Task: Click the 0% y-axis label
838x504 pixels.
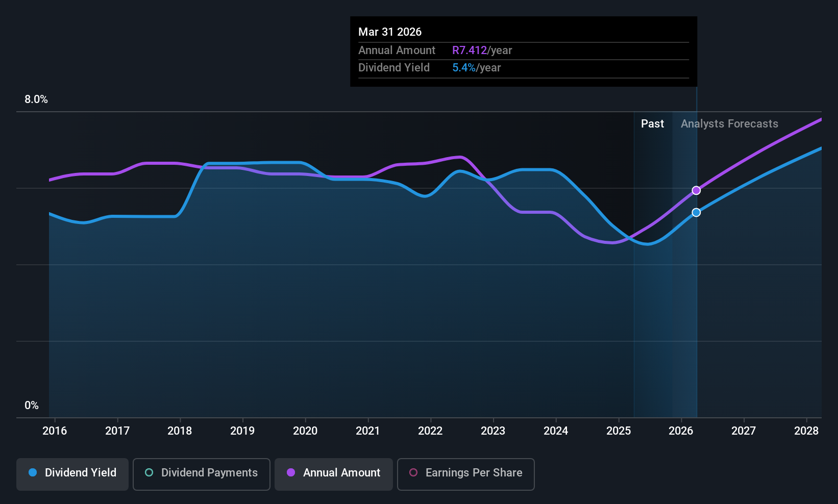Action: [x=32, y=406]
